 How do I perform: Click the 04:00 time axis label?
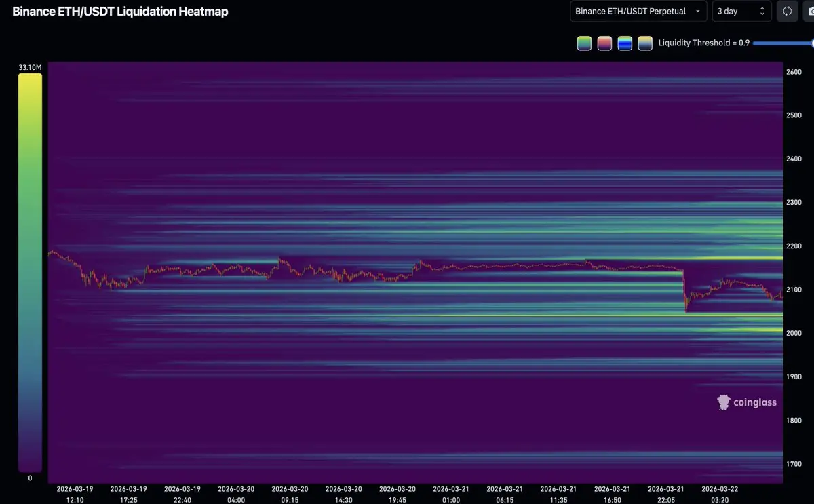point(235,500)
